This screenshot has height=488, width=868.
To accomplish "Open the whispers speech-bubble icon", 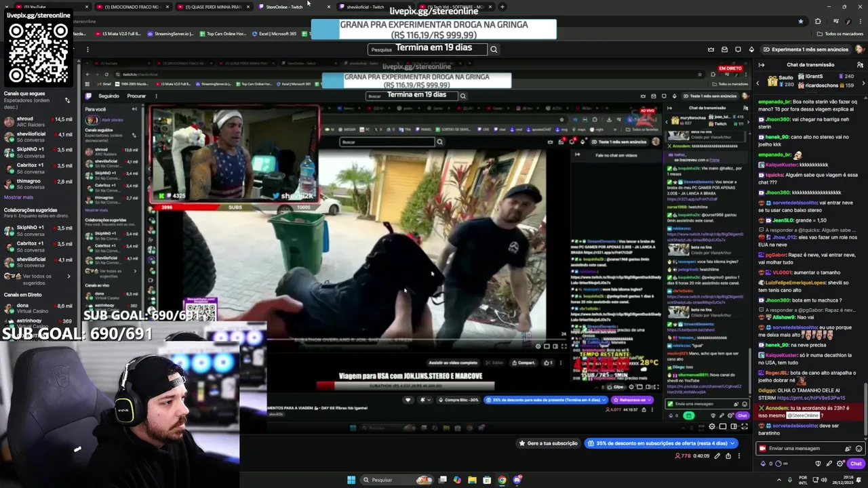I will click(738, 49).
